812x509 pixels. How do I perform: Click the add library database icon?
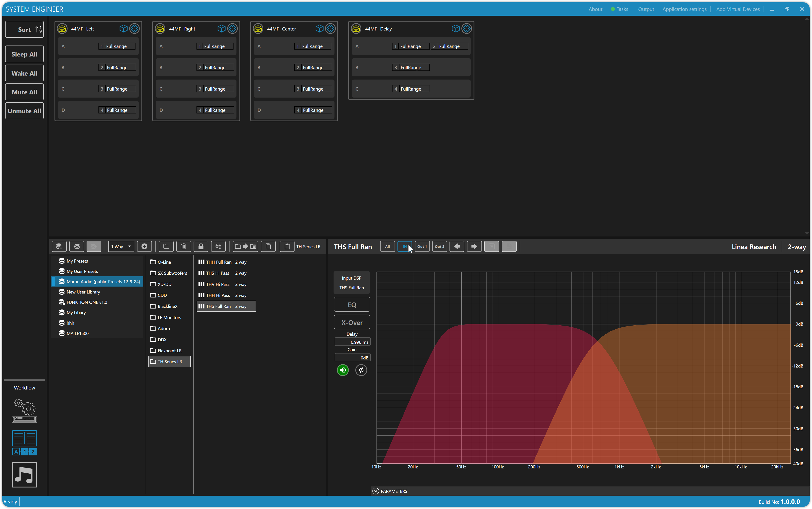(x=59, y=246)
